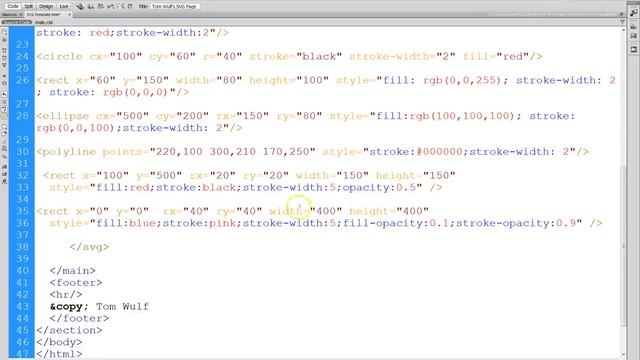640x360 pixels.
Task: Open Apply Comment icon menu
Action: coord(4,127)
